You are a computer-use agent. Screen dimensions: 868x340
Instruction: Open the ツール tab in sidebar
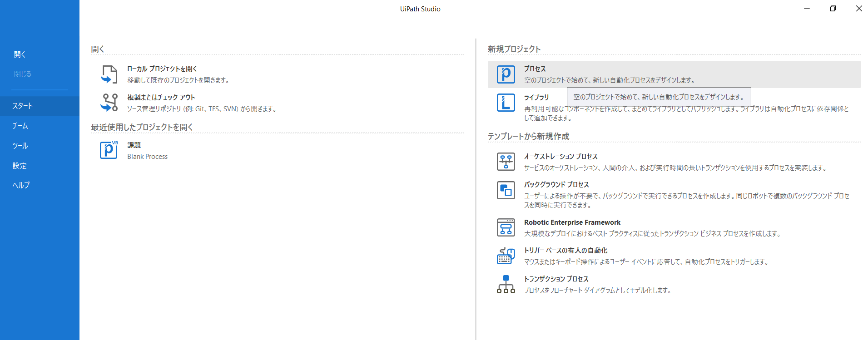point(40,146)
